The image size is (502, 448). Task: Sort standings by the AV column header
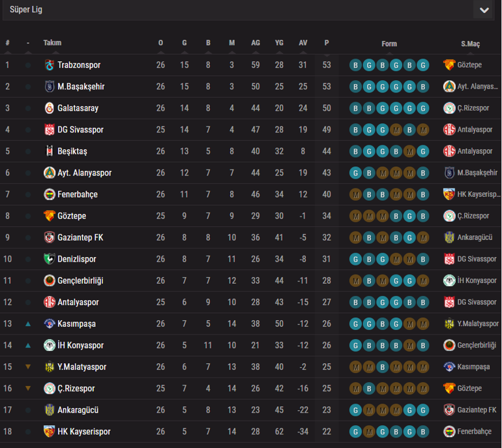click(303, 44)
